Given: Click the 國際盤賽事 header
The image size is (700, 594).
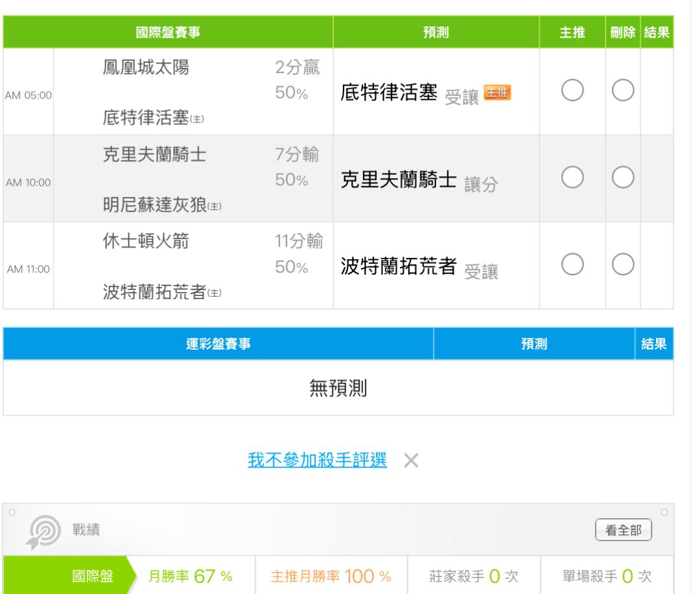Looking at the screenshot, I should point(168,32).
